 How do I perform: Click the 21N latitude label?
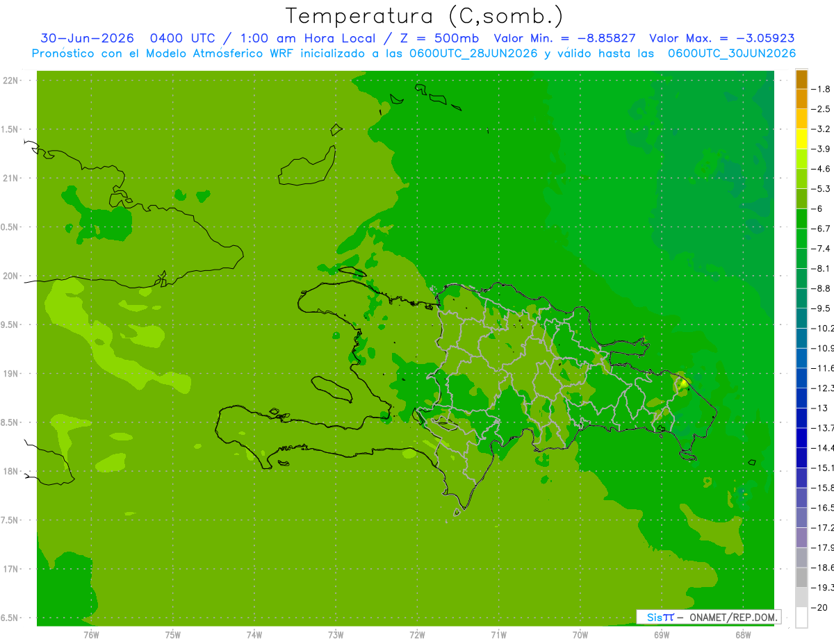point(10,179)
